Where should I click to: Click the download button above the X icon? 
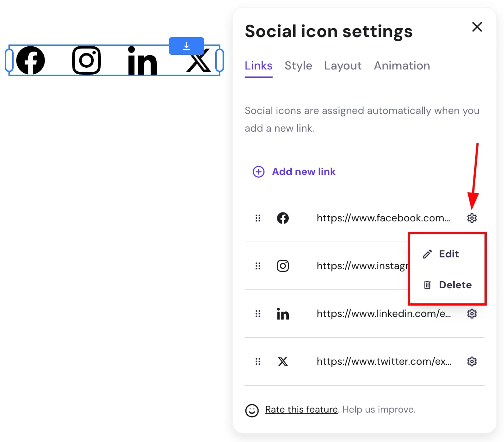coord(186,46)
